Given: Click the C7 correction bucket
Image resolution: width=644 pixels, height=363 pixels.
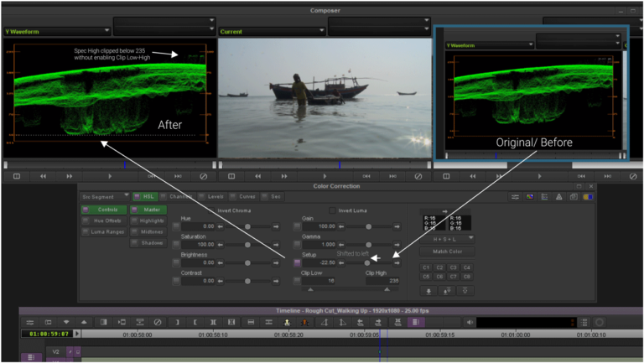Looking at the screenshot, I should (454, 277).
